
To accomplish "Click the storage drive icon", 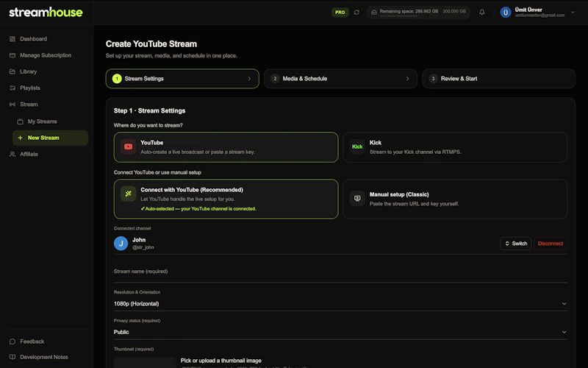I will coord(374,13).
